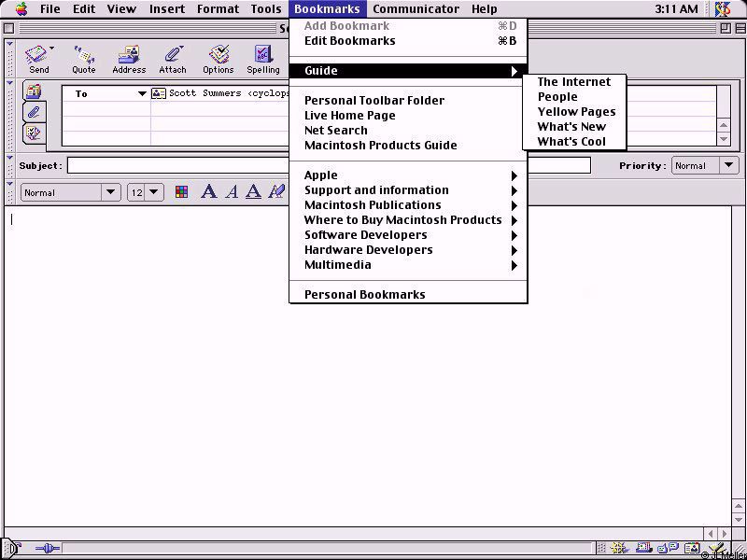Image resolution: width=747 pixels, height=560 pixels.
Task: Click the remove styles A icon
Action: (x=276, y=192)
